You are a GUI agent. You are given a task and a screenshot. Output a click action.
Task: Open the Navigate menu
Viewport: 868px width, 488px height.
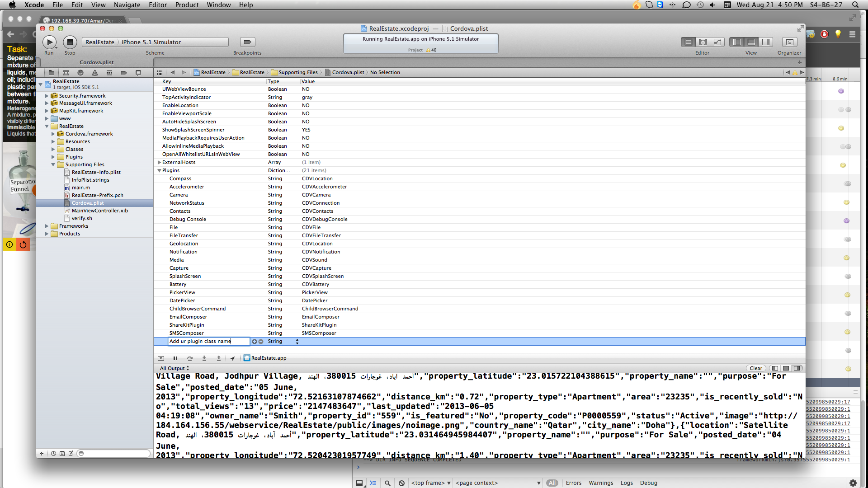127,5
